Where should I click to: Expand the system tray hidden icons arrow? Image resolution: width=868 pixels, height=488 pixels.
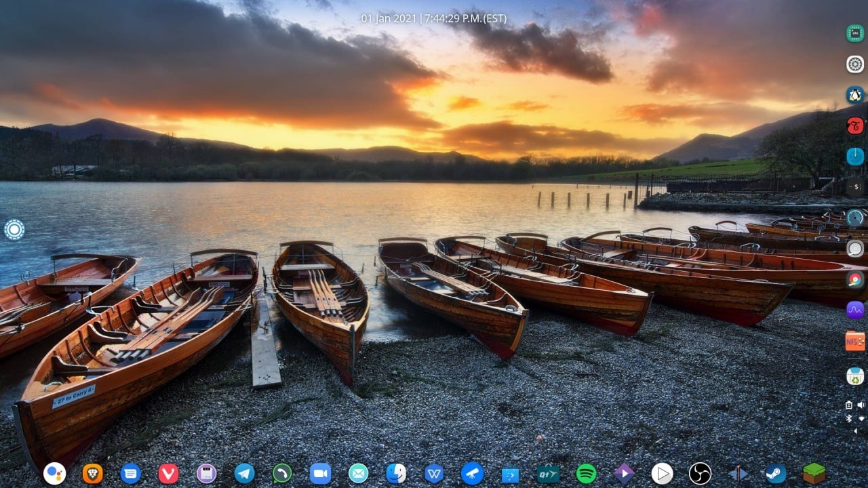point(855,431)
